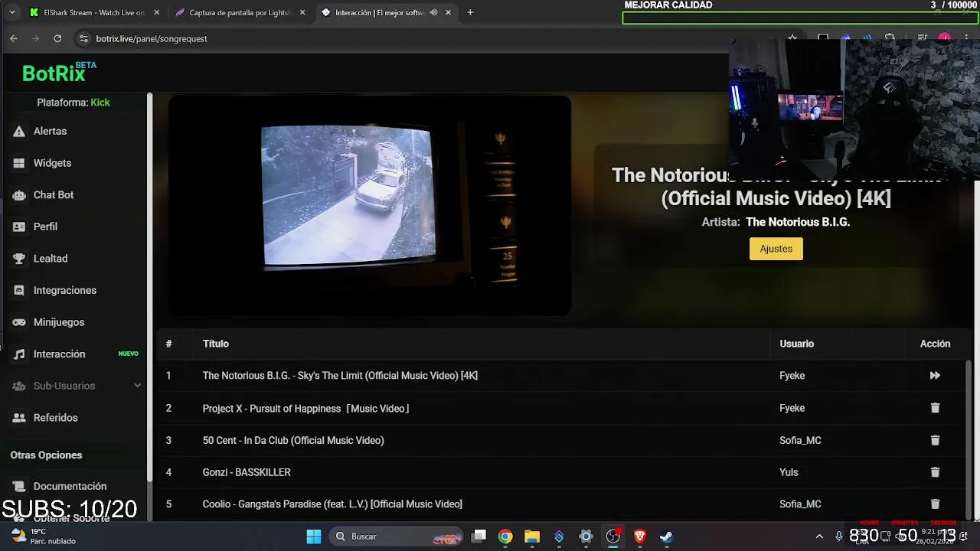Viewport: 980px width, 551px height.
Task: Open the Windows Start menu
Action: pyautogui.click(x=314, y=536)
